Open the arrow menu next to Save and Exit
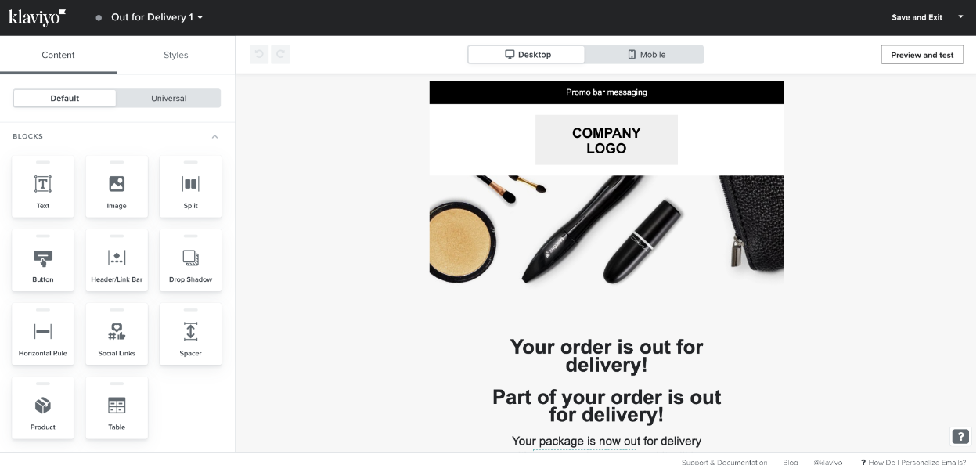The width and height of the screenshot is (980, 465). (x=960, y=16)
